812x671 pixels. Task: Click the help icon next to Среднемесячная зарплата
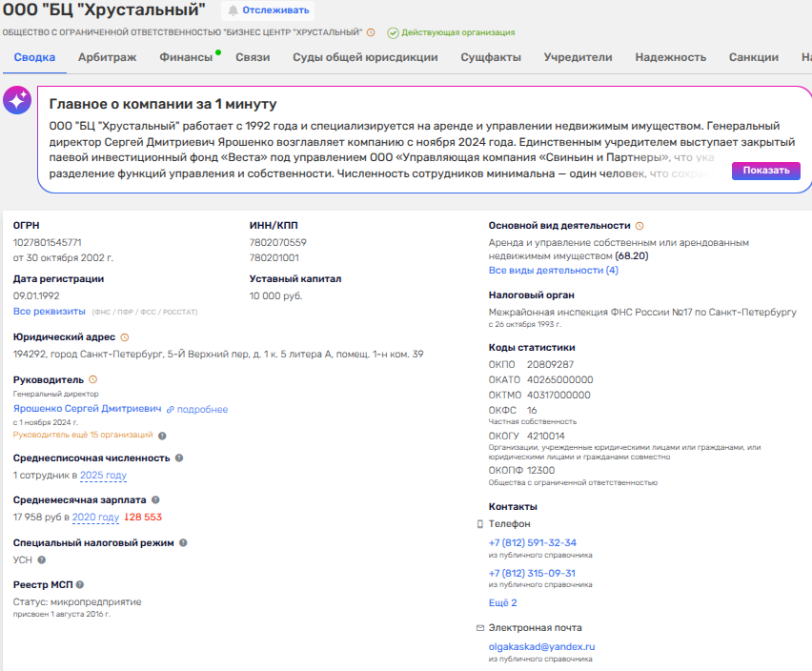pos(155,499)
